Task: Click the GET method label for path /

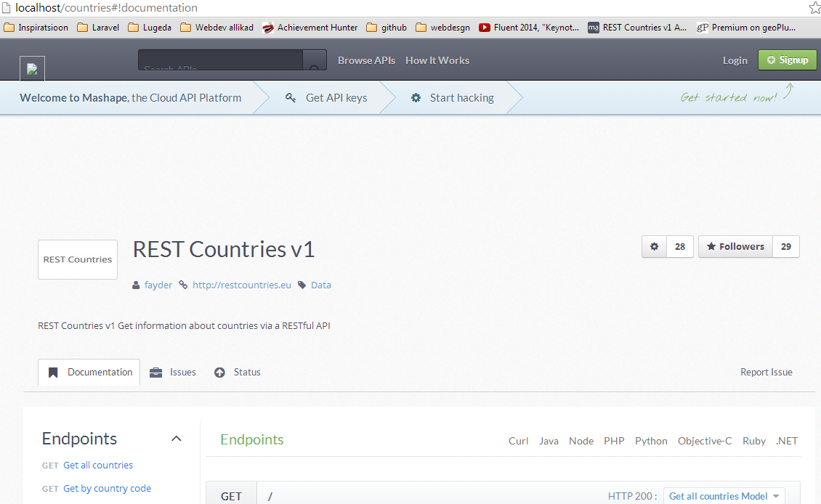Action: pos(231,496)
